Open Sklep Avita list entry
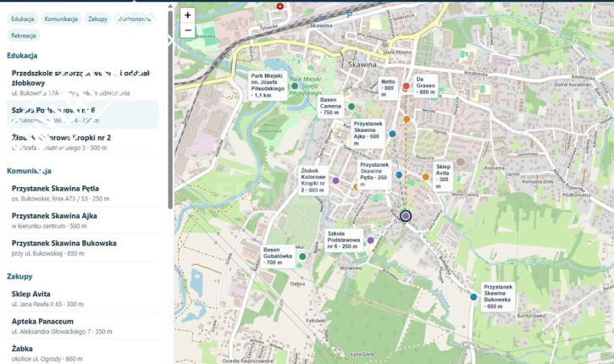Image resolution: width=614 pixels, height=364 pixels. click(x=83, y=299)
